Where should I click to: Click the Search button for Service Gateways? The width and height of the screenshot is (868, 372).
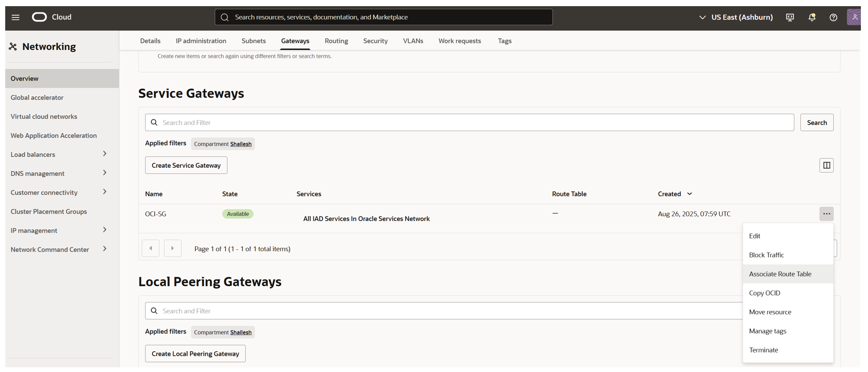coord(817,123)
